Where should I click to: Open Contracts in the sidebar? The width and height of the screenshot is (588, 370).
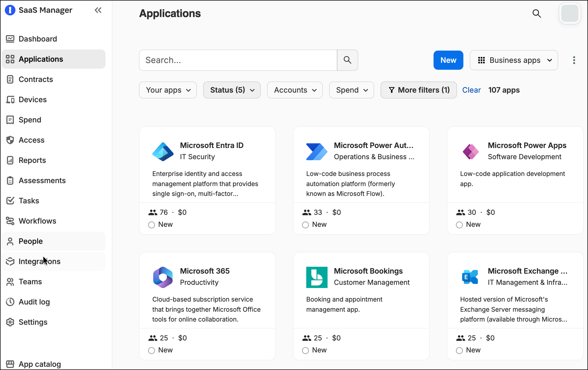pyautogui.click(x=36, y=79)
